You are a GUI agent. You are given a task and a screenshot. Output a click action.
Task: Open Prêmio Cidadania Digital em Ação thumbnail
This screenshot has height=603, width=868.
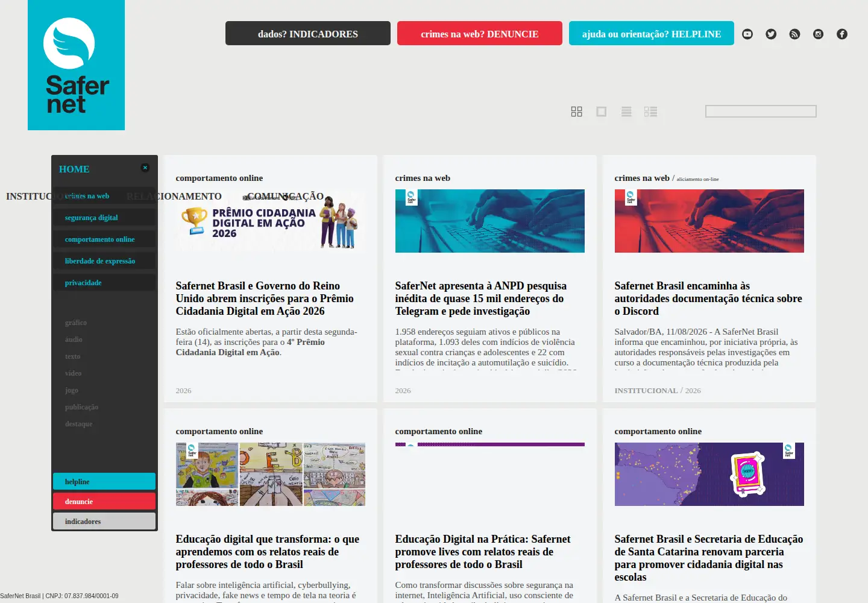[x=271, y=221]
